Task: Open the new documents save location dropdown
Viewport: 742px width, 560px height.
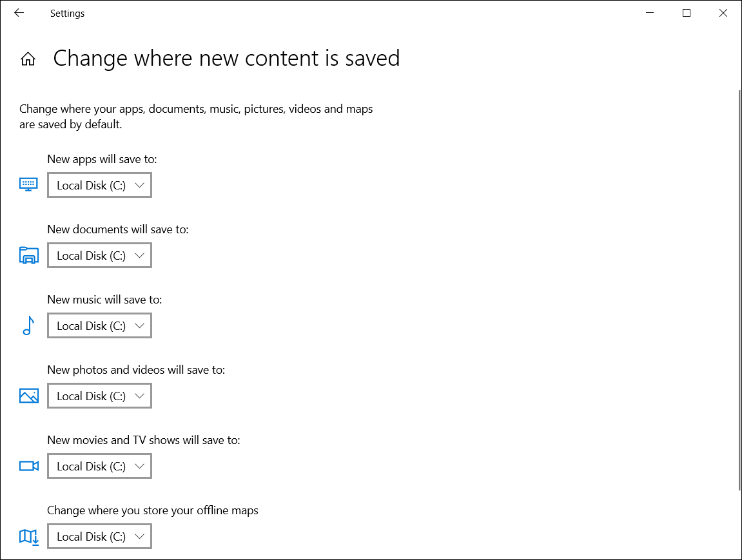Action: 99,255
